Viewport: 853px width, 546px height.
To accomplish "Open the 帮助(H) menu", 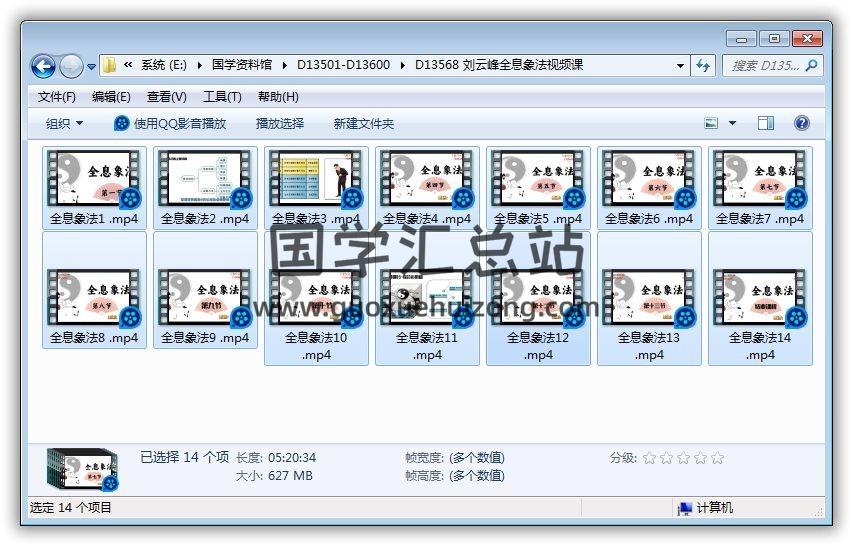I will [x=278, y=97].
